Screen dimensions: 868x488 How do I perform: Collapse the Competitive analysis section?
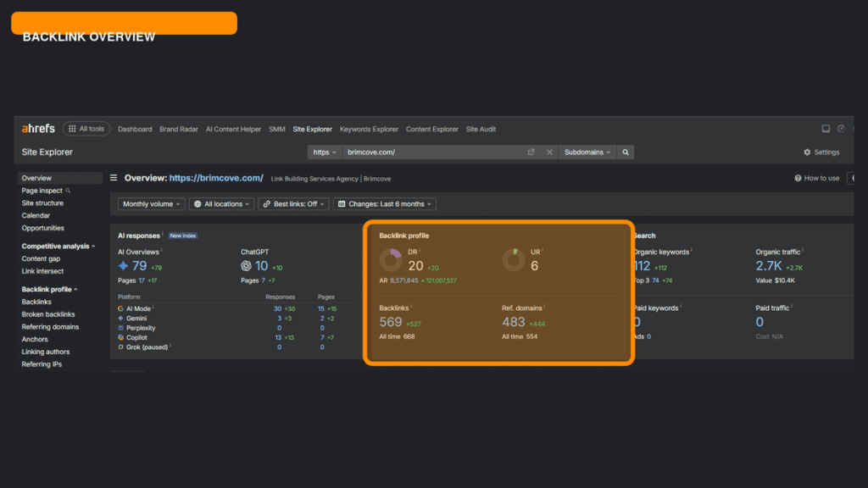[58, 247]
